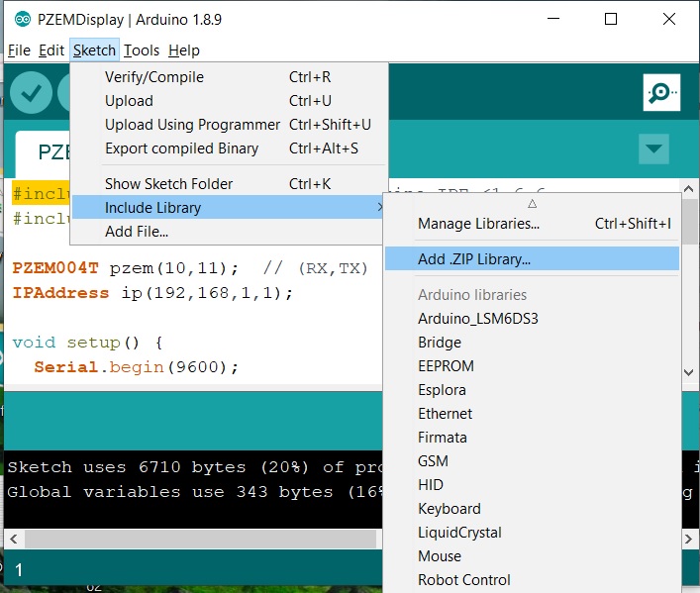Close the open Sketch menu

(x=94, y=50)
